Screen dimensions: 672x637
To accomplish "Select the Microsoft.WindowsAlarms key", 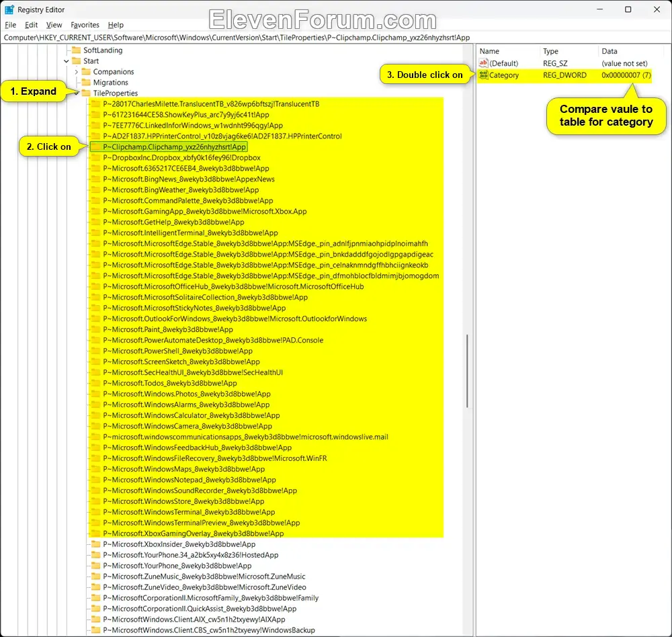I will (x=186, y=405).
